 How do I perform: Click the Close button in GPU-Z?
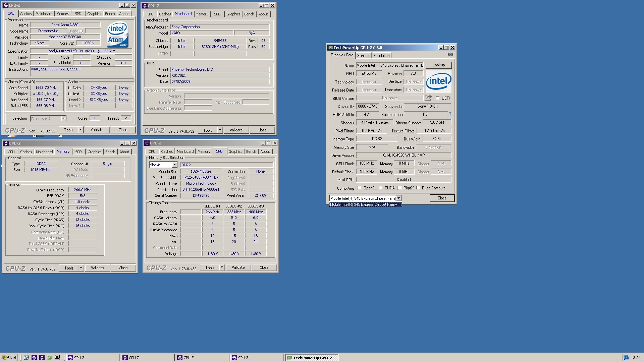442,198
